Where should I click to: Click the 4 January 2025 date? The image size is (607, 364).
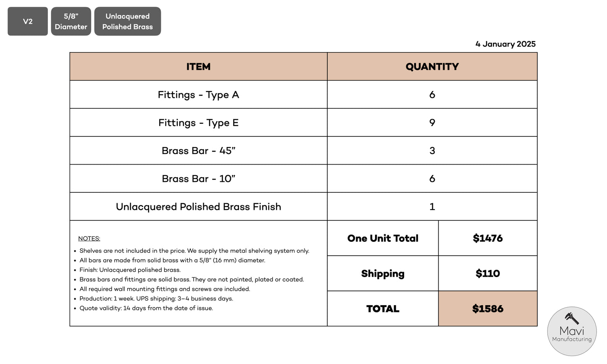coord(505,44)
